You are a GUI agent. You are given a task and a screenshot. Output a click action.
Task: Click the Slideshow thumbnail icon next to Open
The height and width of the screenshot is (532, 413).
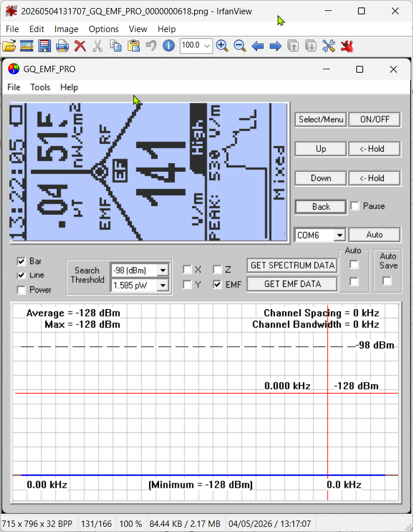click(27, 46)
